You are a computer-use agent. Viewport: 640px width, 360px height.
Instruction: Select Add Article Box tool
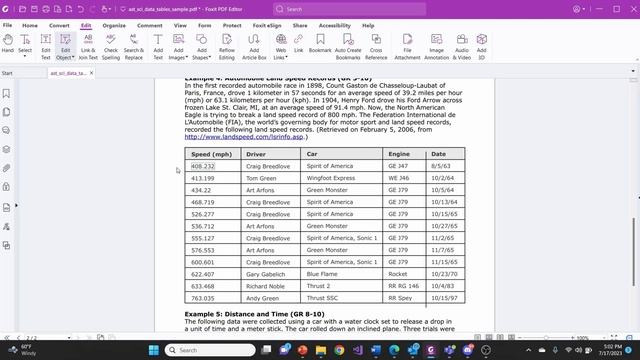coord(254,47)
